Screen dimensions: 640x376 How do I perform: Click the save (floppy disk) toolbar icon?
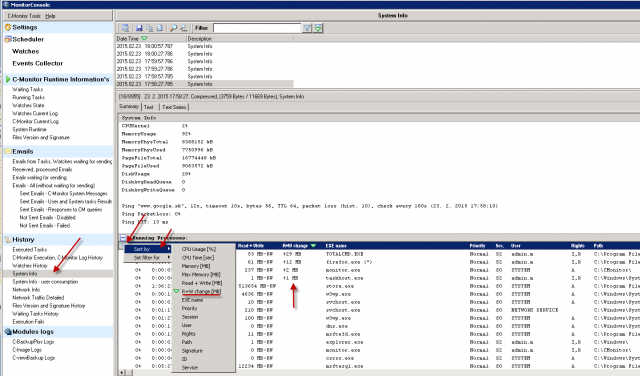coord(139,28)
